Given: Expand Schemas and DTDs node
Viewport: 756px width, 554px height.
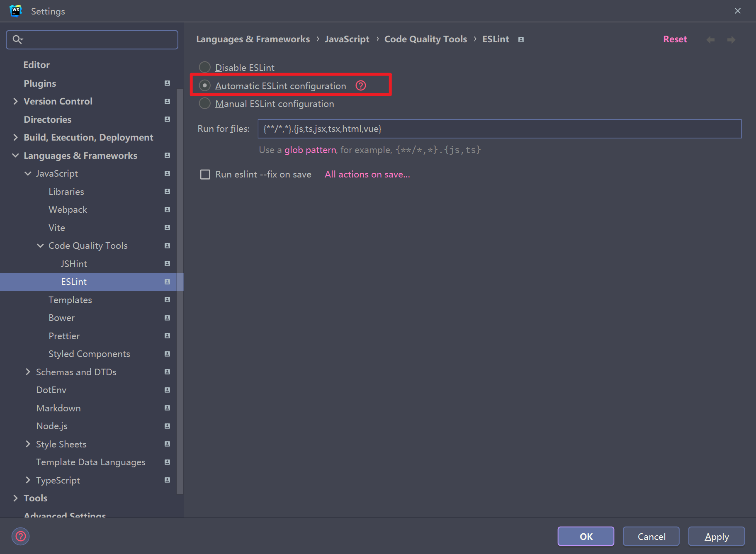Looking at the screenshot, I should tap(28, 372).
